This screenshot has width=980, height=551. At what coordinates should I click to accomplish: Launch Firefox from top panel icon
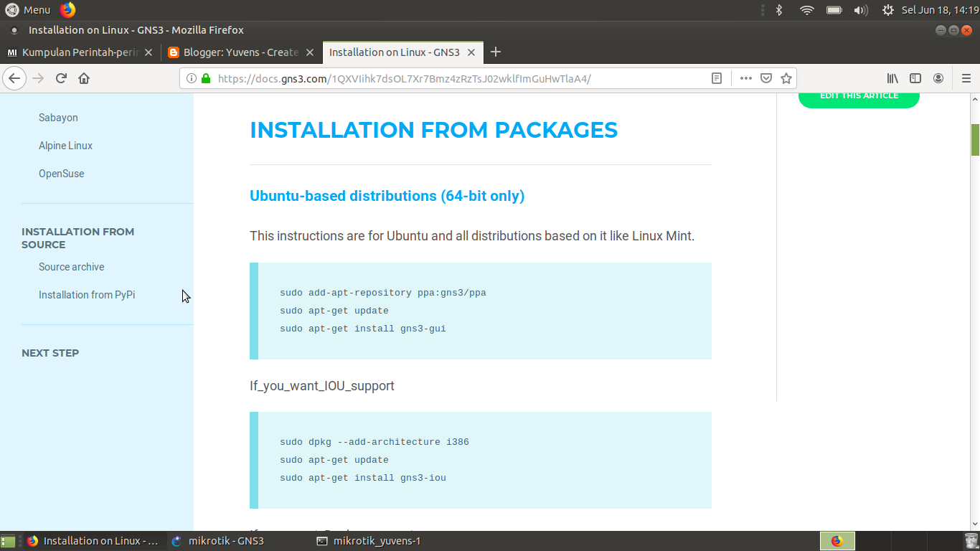67,10
